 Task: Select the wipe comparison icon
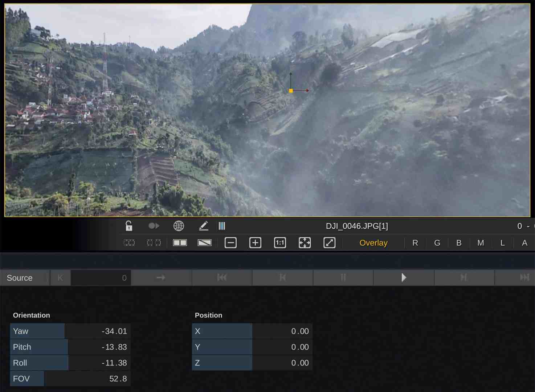[204, 242]
